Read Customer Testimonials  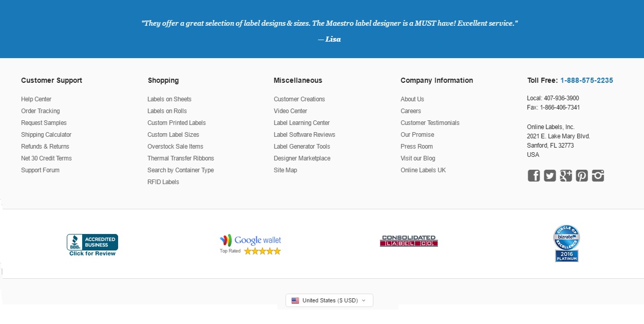tap(430, 122)
